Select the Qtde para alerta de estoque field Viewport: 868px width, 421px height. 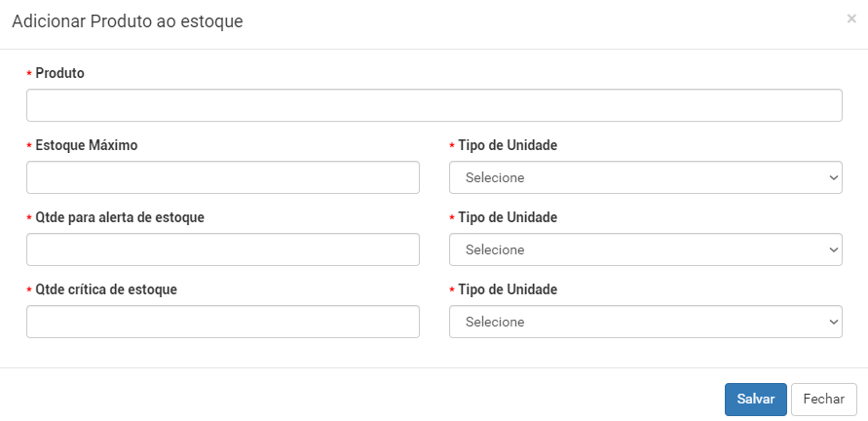222,249
